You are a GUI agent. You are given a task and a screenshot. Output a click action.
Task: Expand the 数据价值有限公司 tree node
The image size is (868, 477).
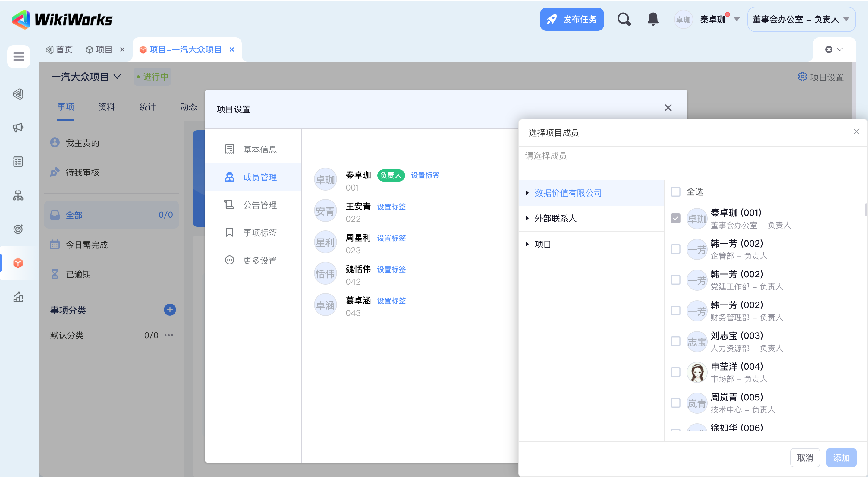pos(527,193)
